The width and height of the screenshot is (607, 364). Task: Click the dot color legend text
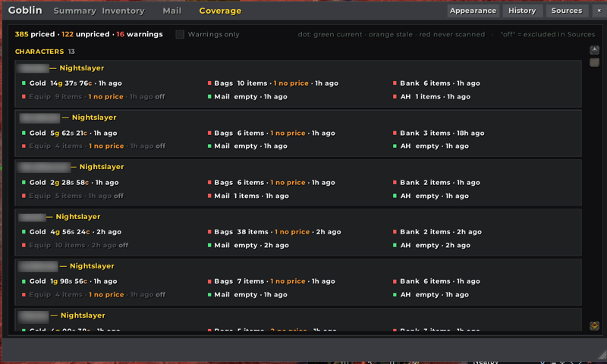(x=392, y=34)
